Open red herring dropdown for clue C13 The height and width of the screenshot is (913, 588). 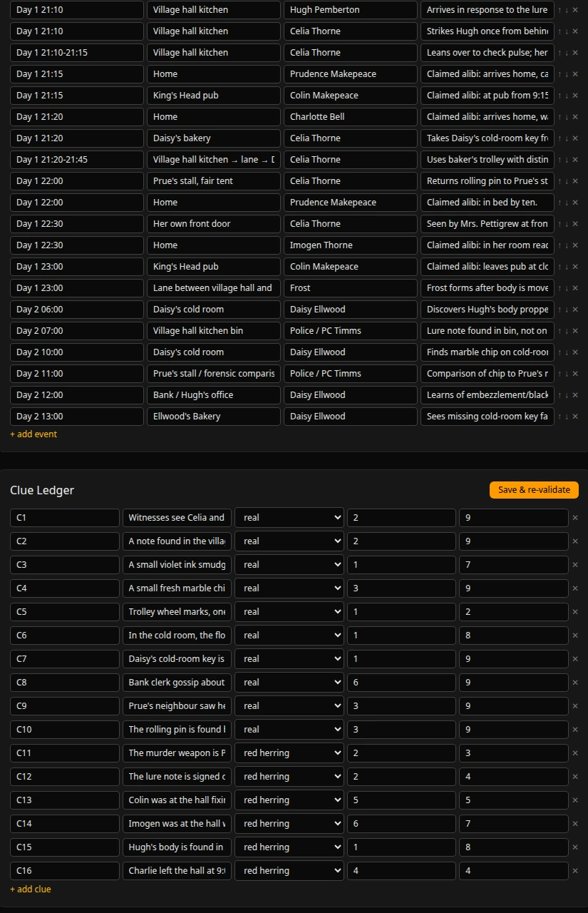pyautogui.click(x=289, y=800)
